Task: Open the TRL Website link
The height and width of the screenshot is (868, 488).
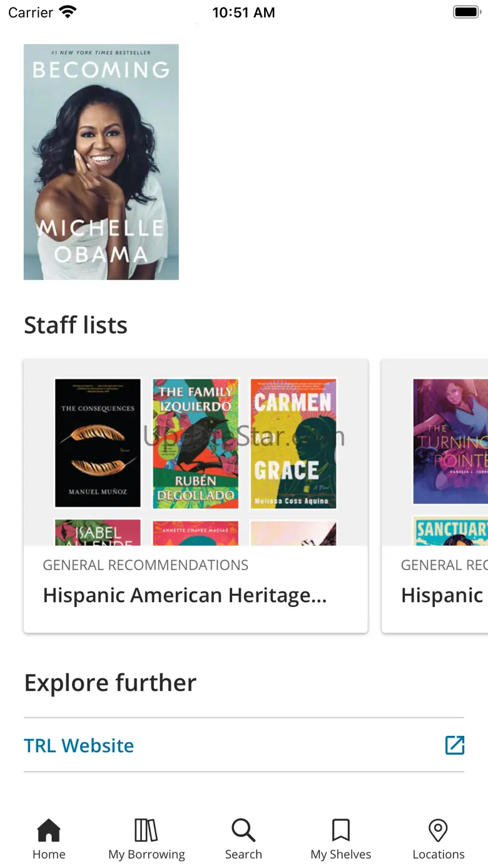Action: click(x=79, y=745)
